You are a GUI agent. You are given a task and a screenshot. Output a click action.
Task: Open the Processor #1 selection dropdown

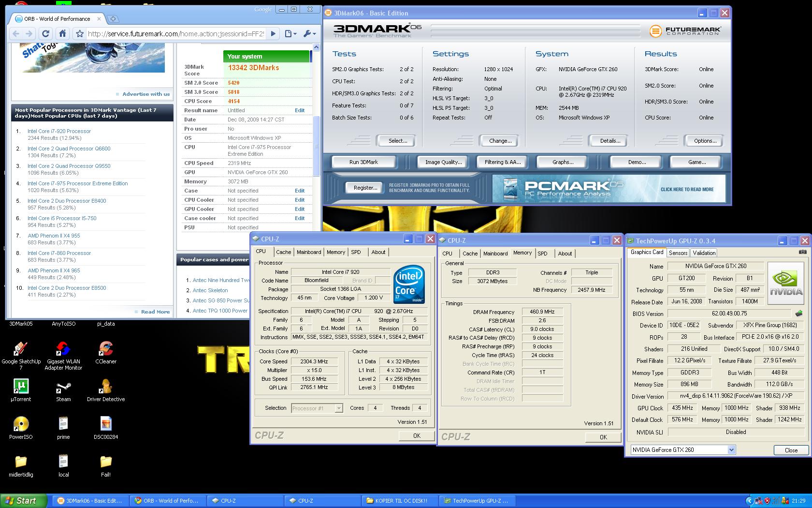coord(339,408)
